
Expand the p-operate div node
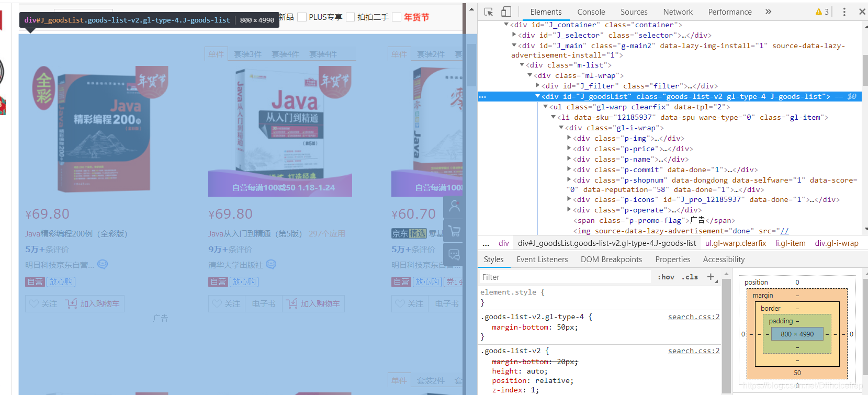coord(569,210)
